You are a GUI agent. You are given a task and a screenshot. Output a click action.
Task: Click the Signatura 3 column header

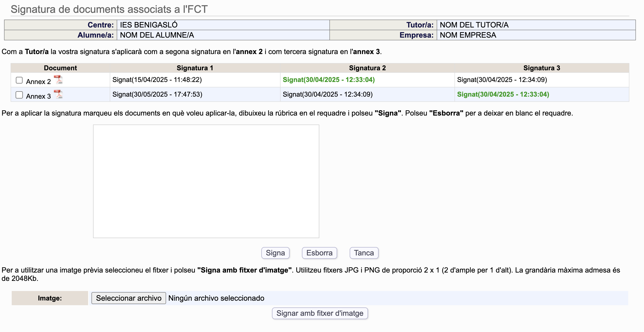(541, 68)
